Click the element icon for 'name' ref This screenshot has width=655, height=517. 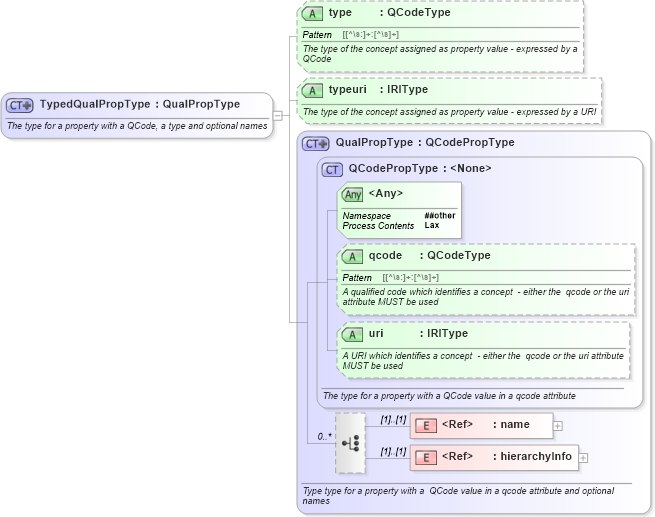coord(426,426)
